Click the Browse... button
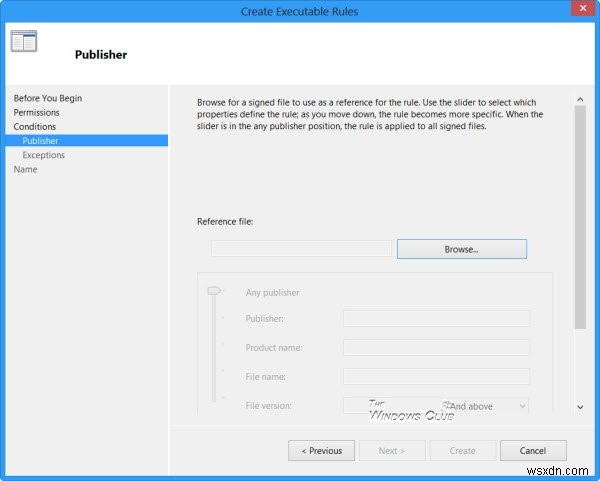 461,249
